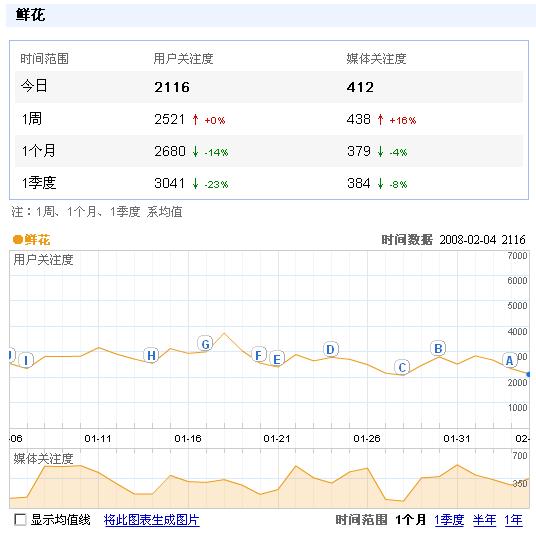Select marker C on the attention curve

tap(402, 368)
